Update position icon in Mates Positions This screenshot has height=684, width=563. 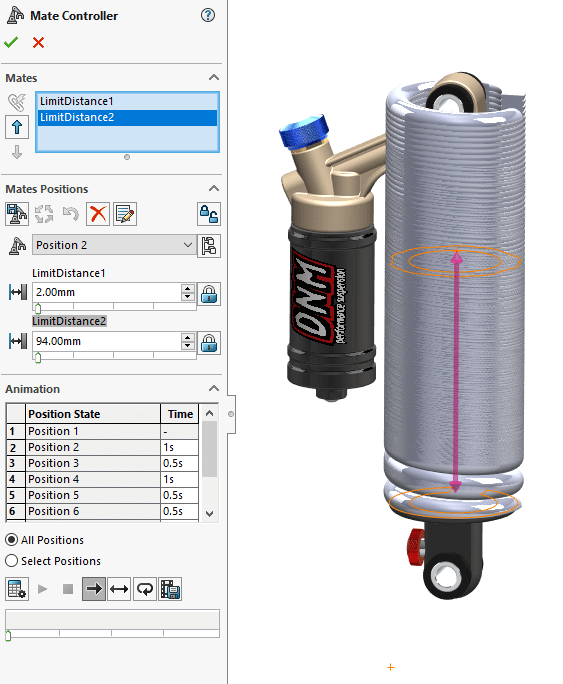pyautogui.click(x=44, y=214)
